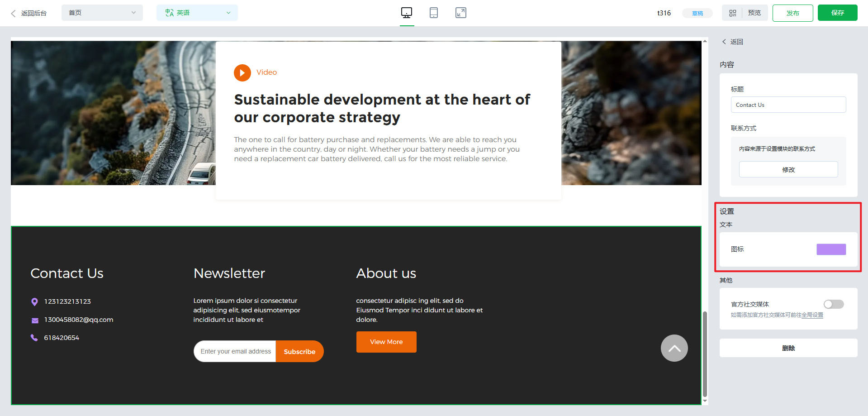Click the envelope email icon in footer

click(x=35, y=320)
